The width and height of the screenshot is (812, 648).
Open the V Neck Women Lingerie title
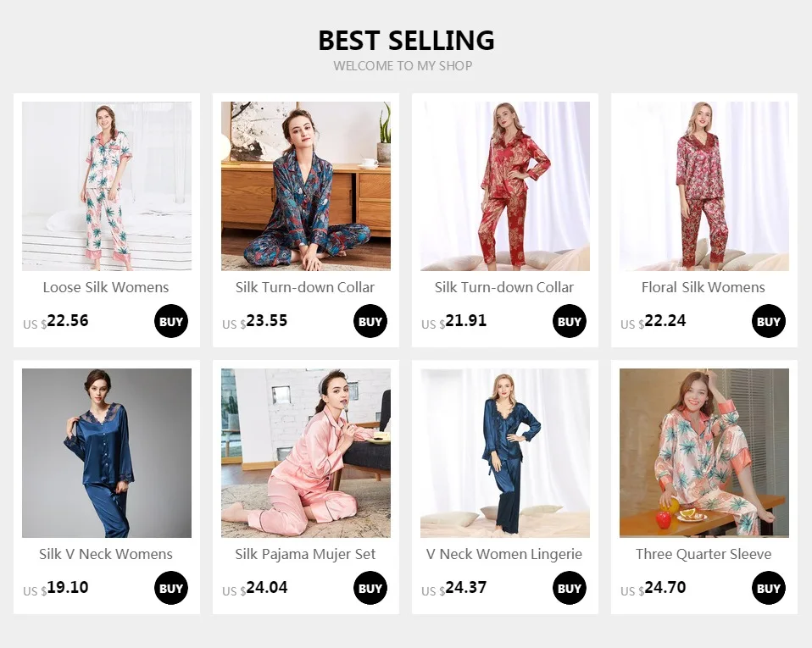(x=504, y=554)
